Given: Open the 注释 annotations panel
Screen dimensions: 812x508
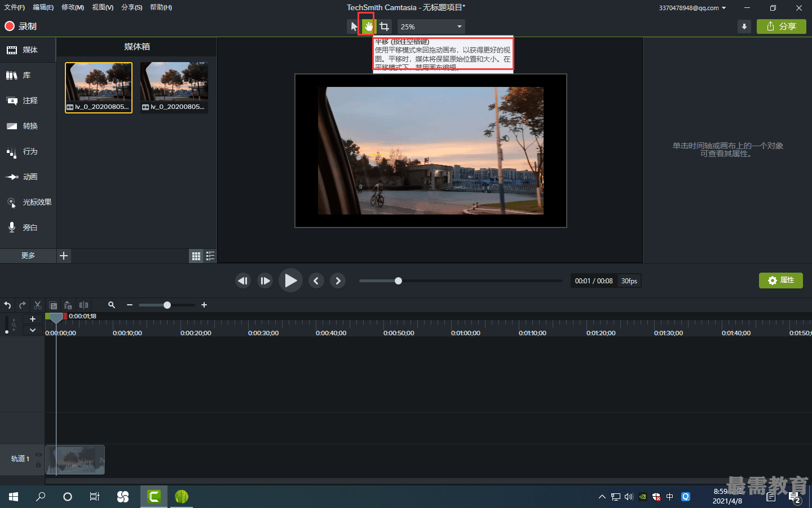Looking at the screenshot, I should point(28,100).
